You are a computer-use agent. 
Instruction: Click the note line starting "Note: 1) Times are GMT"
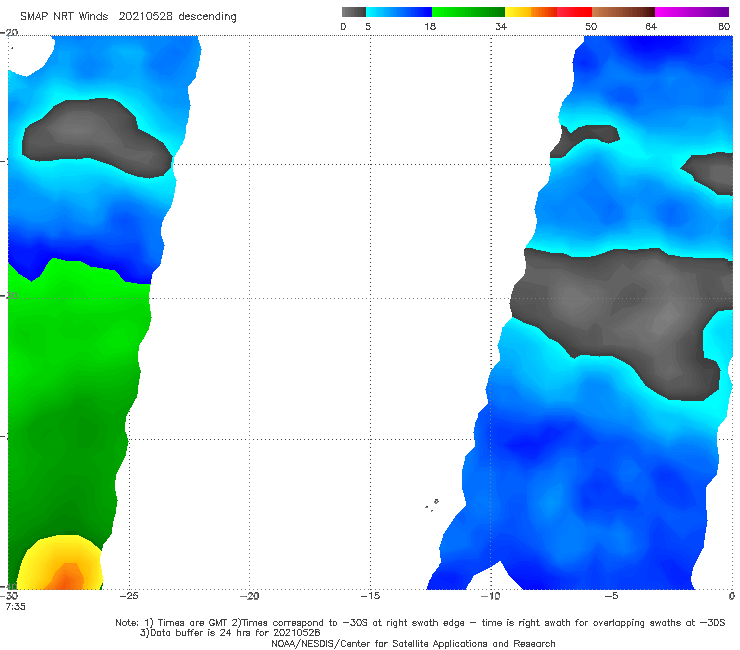(x=420, y=623)
